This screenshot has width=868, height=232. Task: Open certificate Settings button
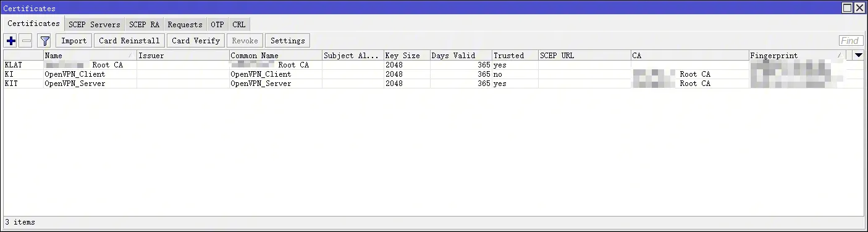pos(288,41)
